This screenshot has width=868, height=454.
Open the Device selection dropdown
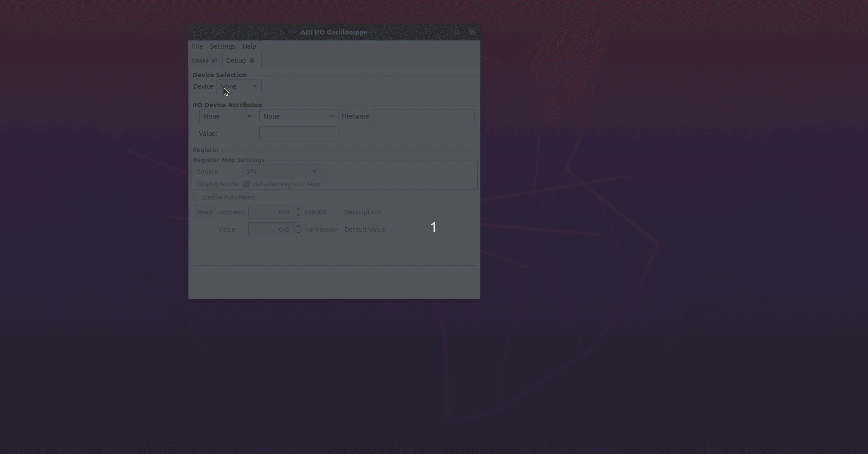pyautogui.click(x=239, y=86)
